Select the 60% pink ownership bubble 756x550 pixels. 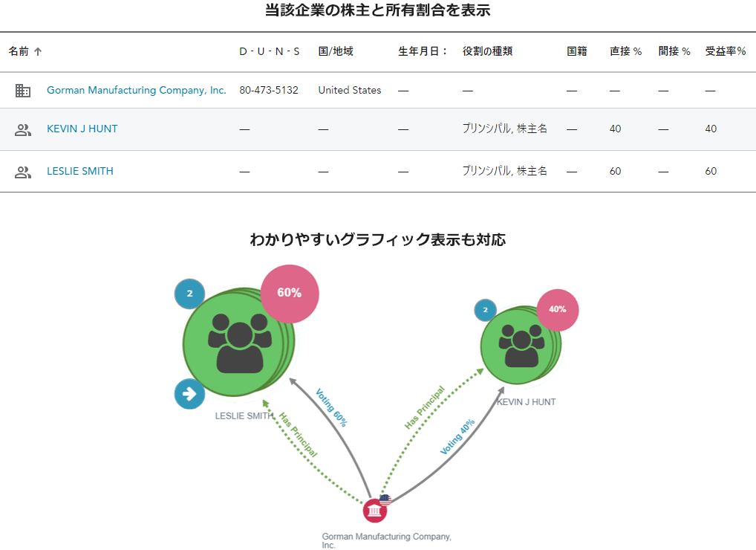point(290,293)
